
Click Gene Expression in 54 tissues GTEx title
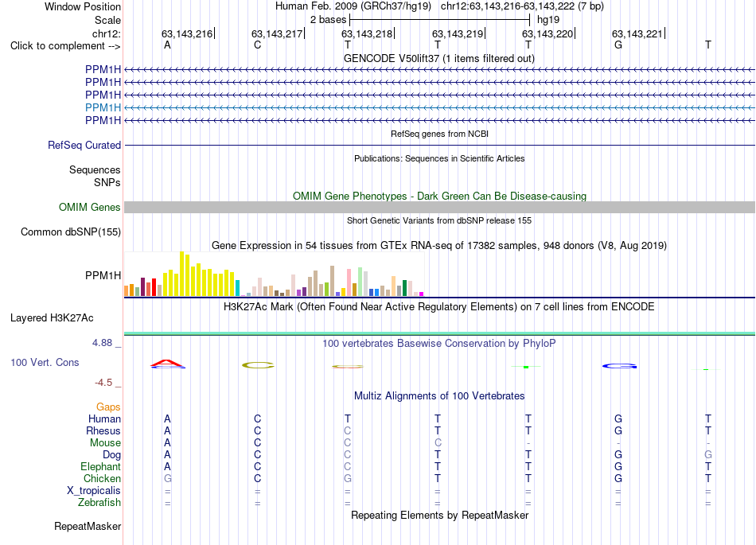click(x=439, y=245)
